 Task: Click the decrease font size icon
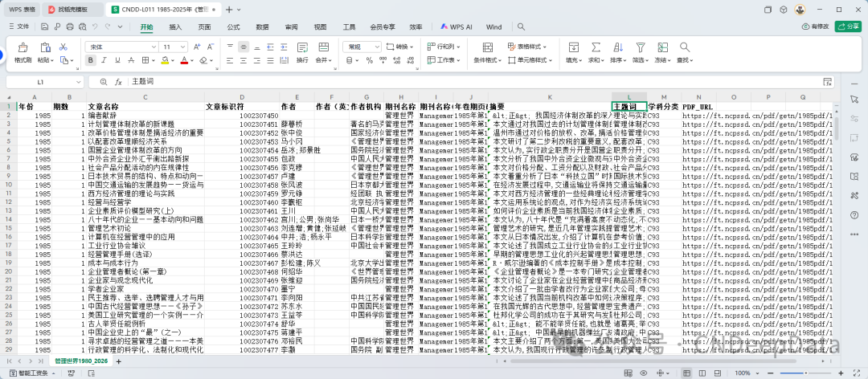211,47
